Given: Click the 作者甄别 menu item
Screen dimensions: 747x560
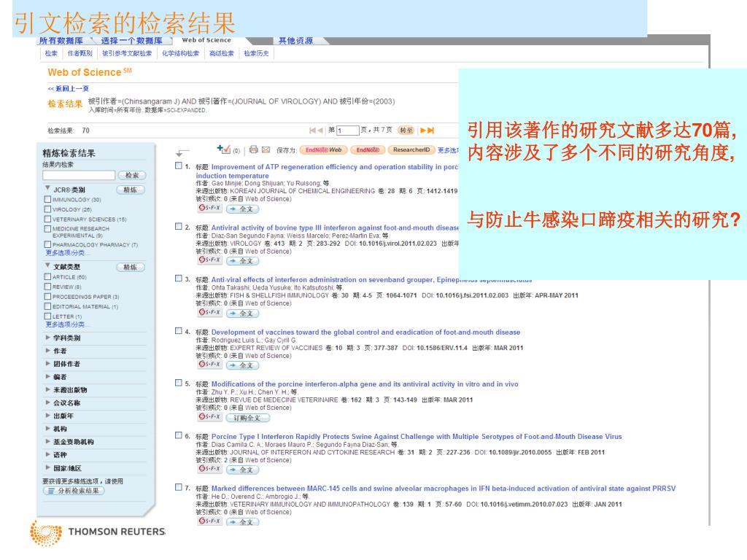Looking at the screenshot, I should [80, 53].
